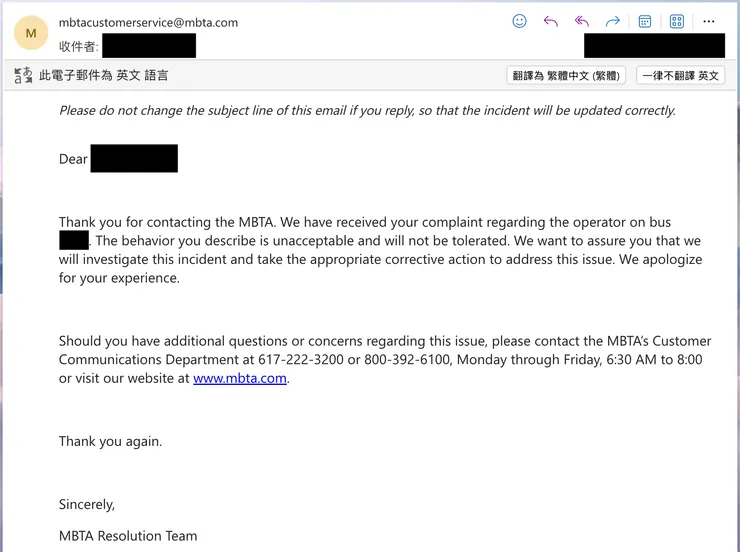740x552 pixels.
Task: Click the 此電子郵件為 英文 語言 notice text
Action: point(104,75)
